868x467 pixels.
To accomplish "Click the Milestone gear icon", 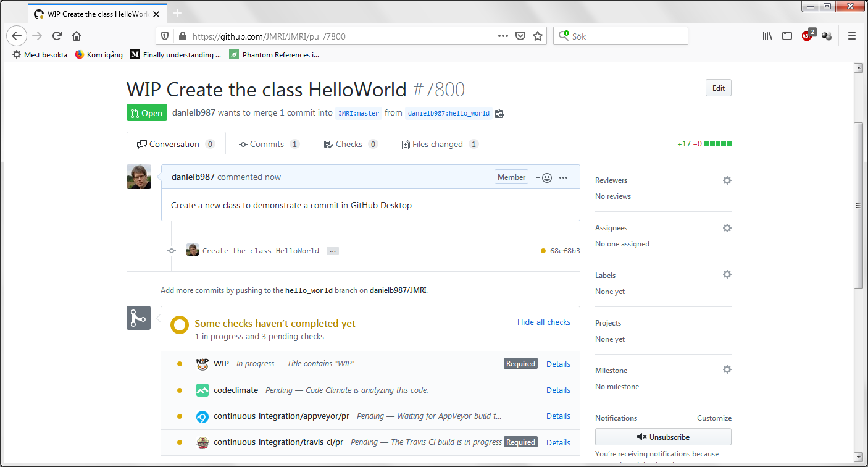I will pyautogui.click(x=727, y=370).
